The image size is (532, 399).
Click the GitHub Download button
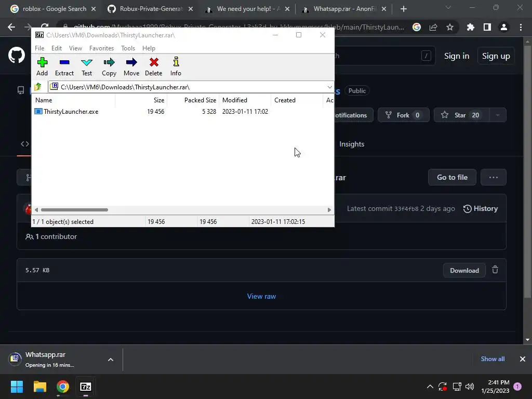click(464, 270)
